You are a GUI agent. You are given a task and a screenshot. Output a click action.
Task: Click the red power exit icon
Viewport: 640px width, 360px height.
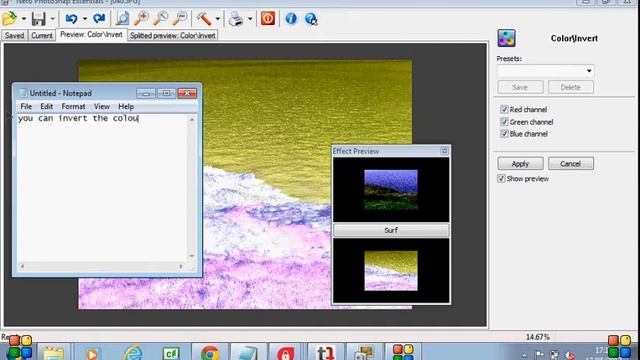pyautogui.click(x=268, y=18)
